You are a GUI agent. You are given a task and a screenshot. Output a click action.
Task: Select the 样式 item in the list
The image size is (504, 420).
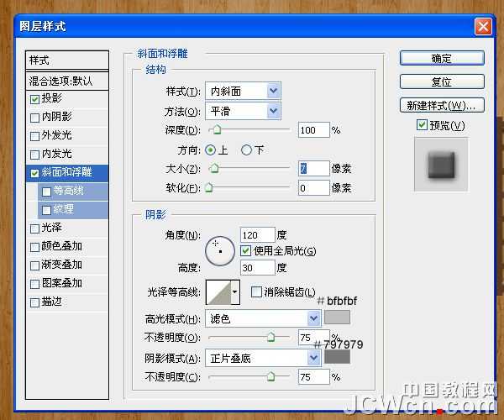(67, 60)
